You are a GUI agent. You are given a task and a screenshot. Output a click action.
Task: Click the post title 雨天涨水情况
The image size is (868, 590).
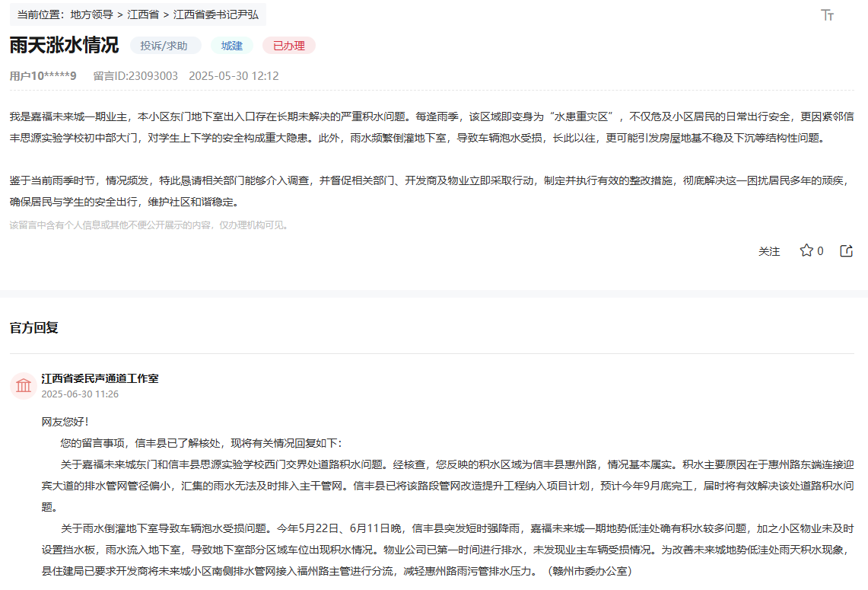point(64,45)
